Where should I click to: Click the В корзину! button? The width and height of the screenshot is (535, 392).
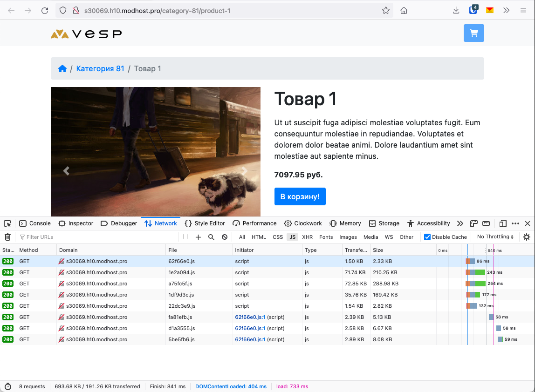(x=300, y=196)
